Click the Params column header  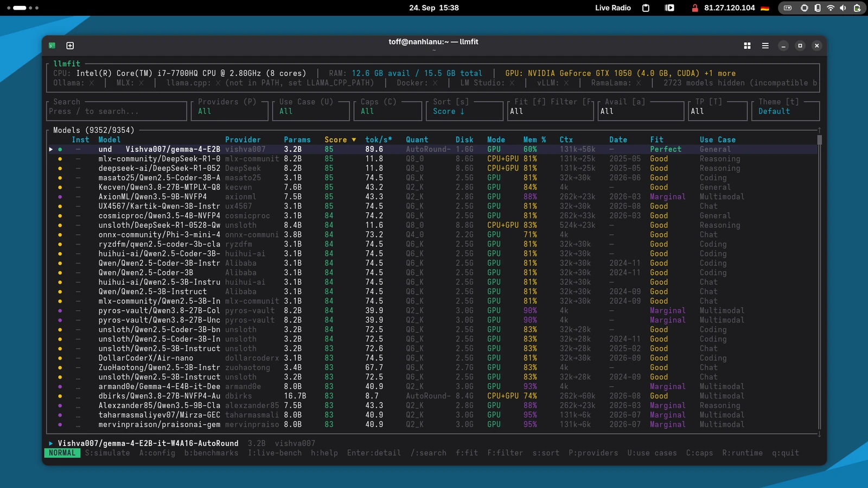pos(297,140)
